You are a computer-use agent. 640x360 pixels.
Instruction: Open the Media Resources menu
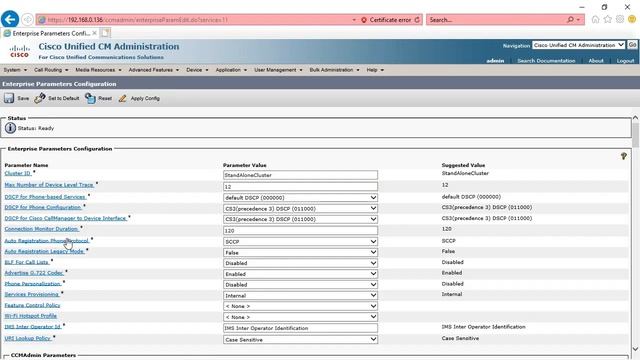[98, 70]
